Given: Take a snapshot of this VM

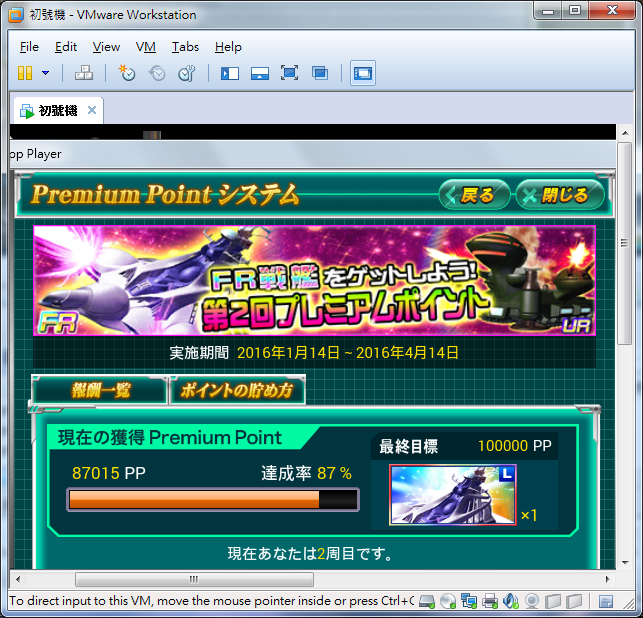Looking at the screenshot, I should [127, 73].
